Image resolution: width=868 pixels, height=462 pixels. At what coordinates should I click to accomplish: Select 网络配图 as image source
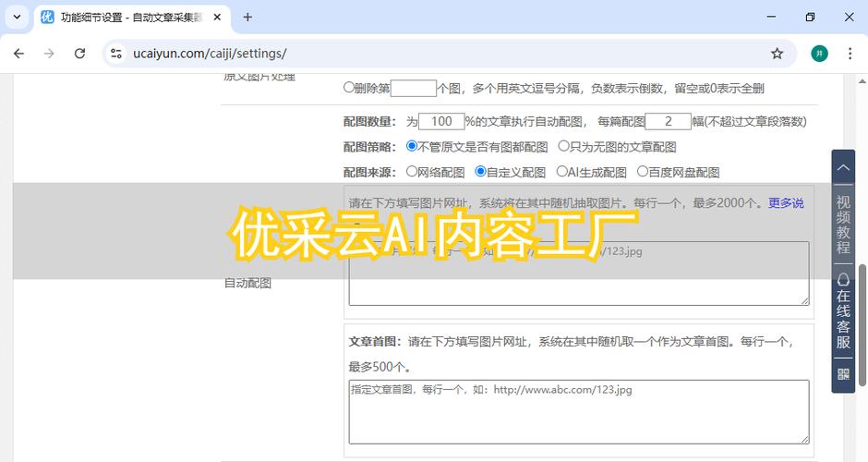pyautogui.click(x=411, y=172)
